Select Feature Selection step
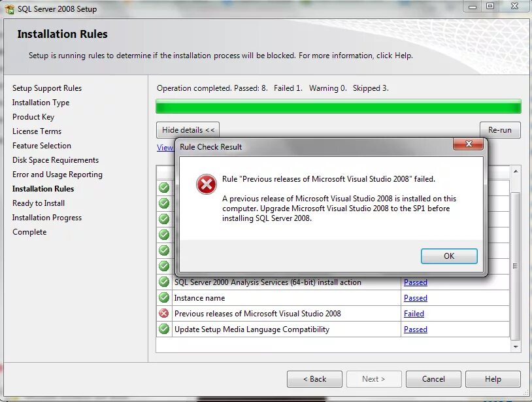Image resolution: width=532 pixels, height=402 pixels. pos(42,146)
